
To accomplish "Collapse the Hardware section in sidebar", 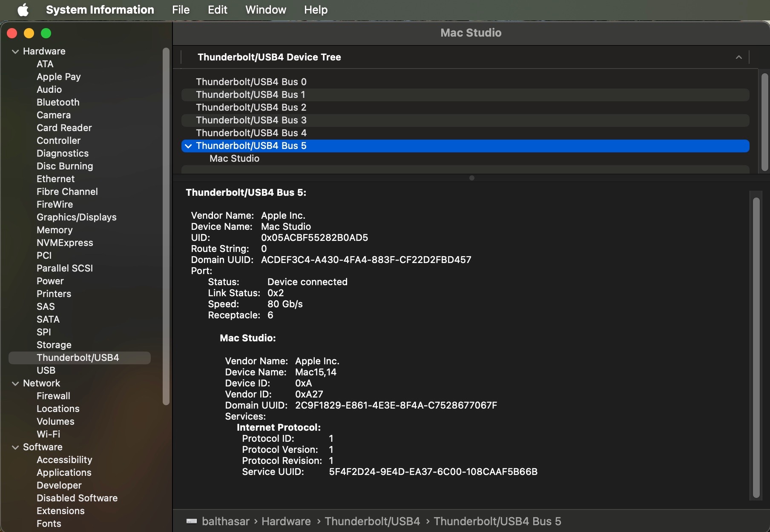I will pyautogui.click(x=15, y=51).
